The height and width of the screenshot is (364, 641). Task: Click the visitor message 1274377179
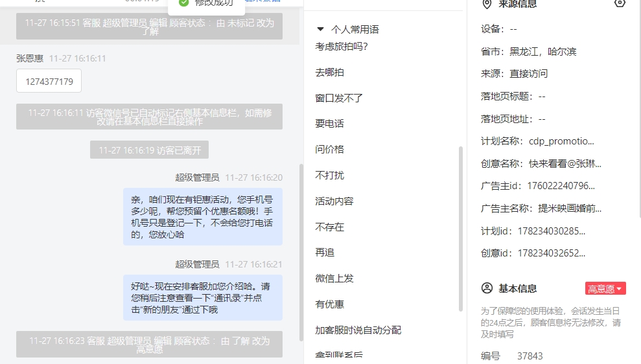pos(49,81)
